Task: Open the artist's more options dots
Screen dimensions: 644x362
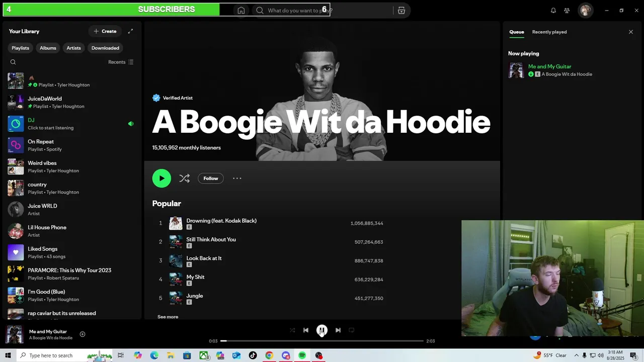Action: coord(237,178)
